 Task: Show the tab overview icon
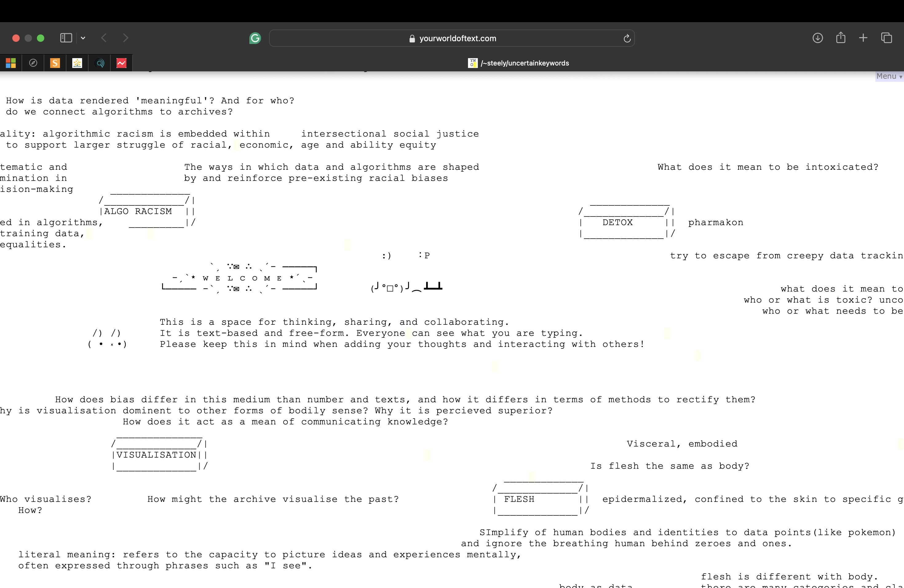point(886,38)
